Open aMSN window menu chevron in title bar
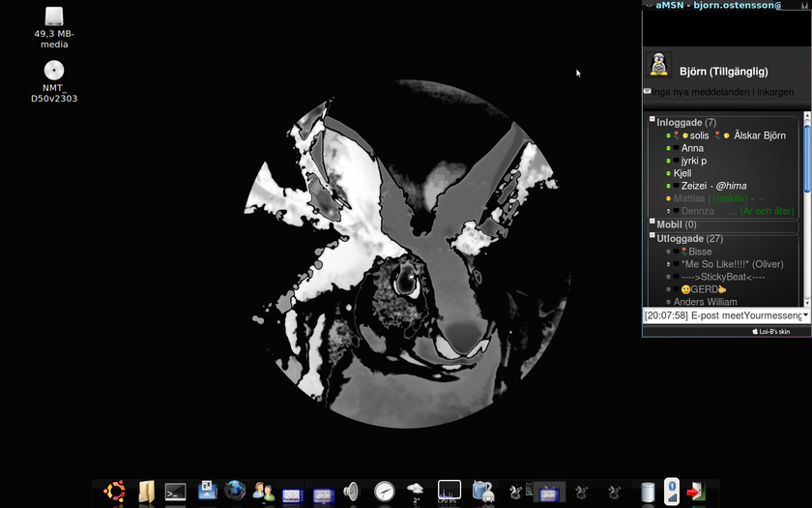 [x=649, y=6]
